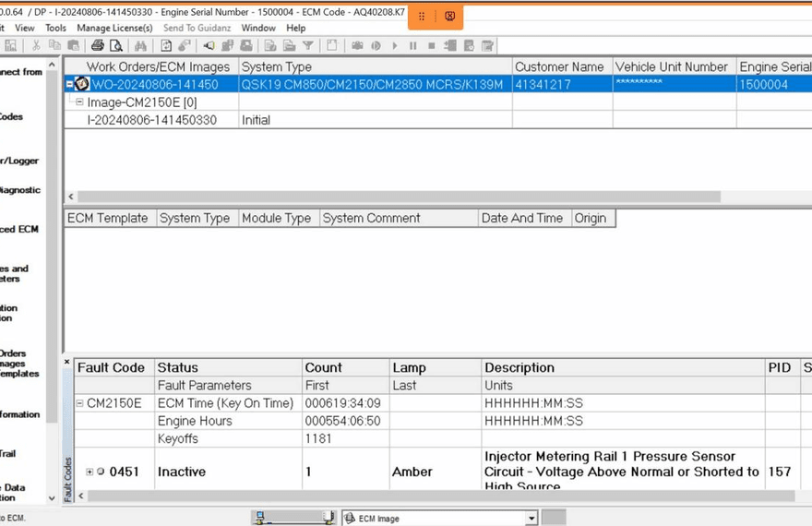Image resolution: width=812 pixels, height=526 pixels.
Task: Click the notepad-with-pencil icon ending the toolbar
Action: click(x=487, y=45)
